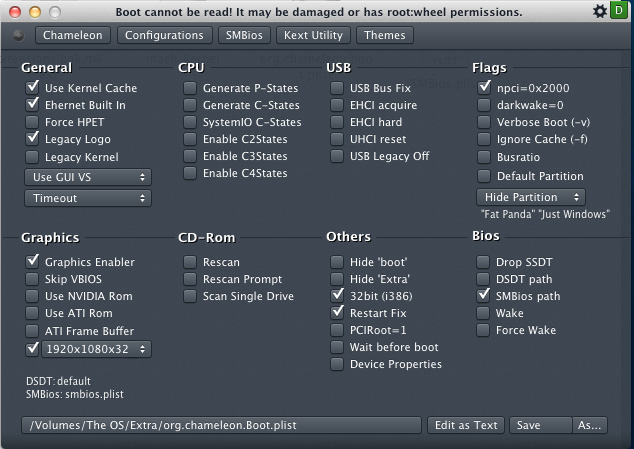Enable Ignore Cache (-f)
Viewport: 634px width, 449px height.
pyautogui.click(x=484, y=139)
